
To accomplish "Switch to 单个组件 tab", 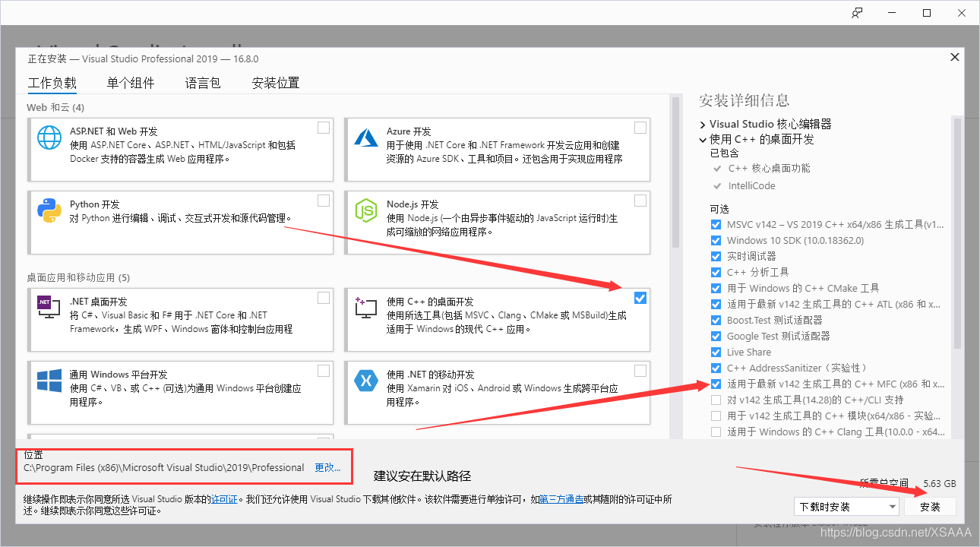I will [x=131, y=84].
